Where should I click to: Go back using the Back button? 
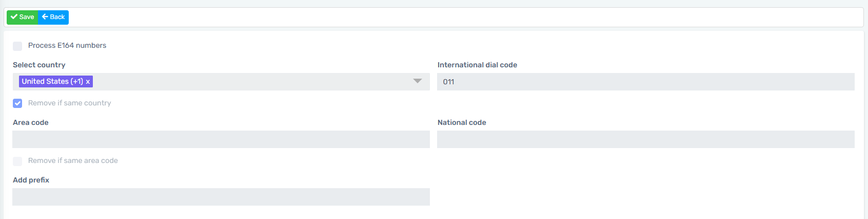pos(53,17)
